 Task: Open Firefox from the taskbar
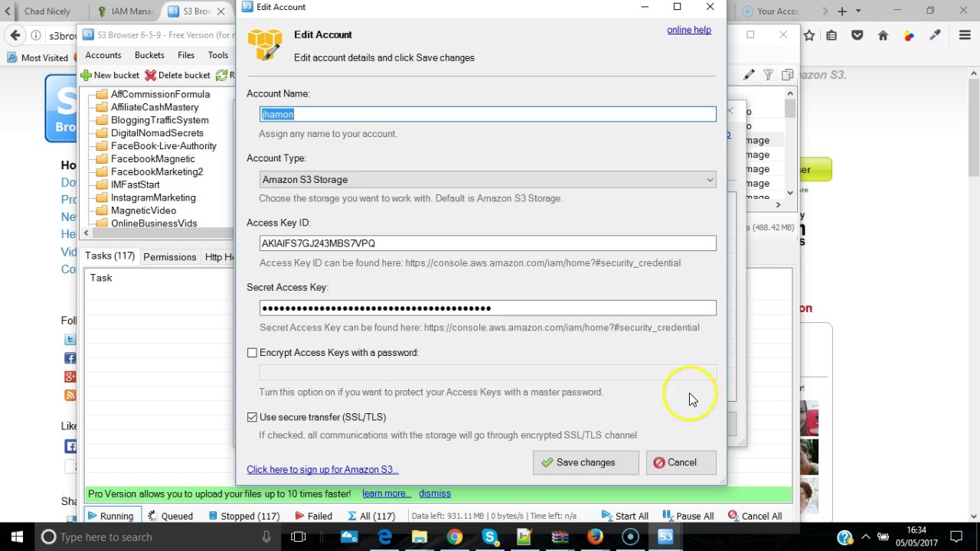click(595, 537)
